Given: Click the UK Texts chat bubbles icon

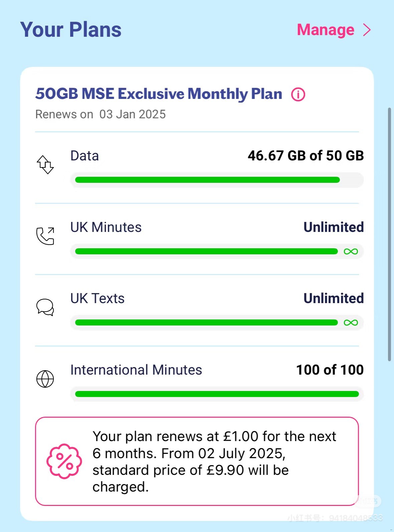Looking at the screenshot, I should point(45,307).
